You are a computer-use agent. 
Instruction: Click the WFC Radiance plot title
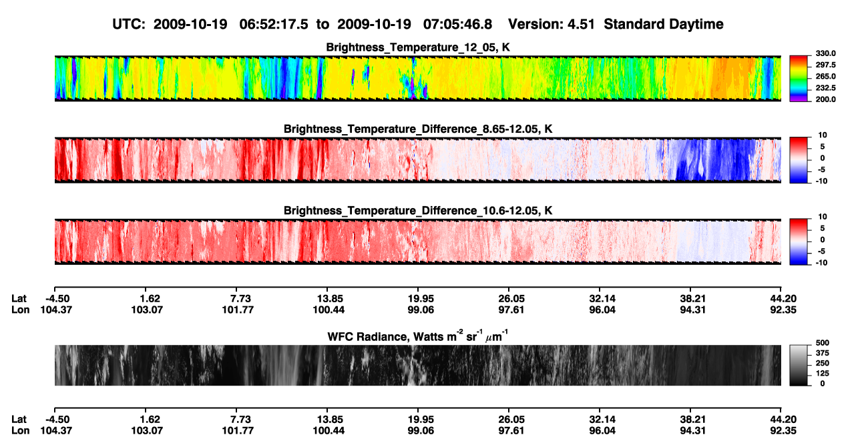418,336
